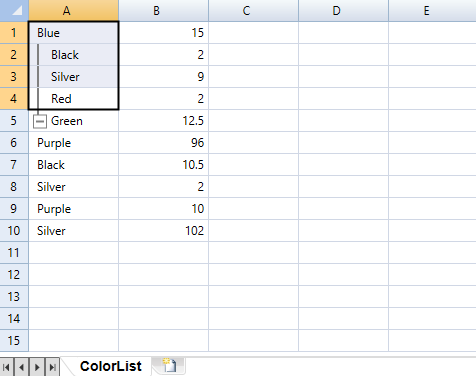
Task: Select row 15 header
Action: (x=14, y=341)
